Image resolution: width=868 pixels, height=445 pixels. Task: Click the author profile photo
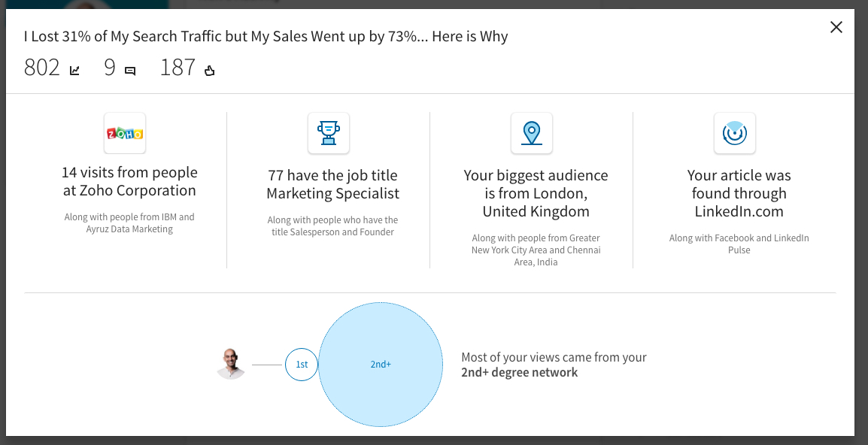[x=232, y=365]
